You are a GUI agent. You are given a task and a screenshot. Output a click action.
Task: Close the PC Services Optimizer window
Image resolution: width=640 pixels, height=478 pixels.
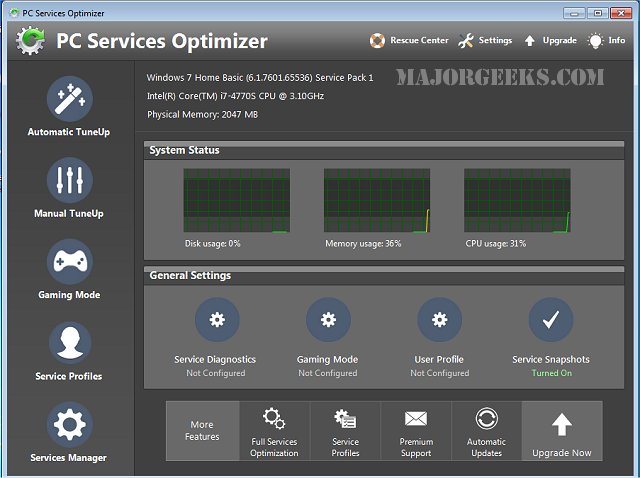coord(621,13)
